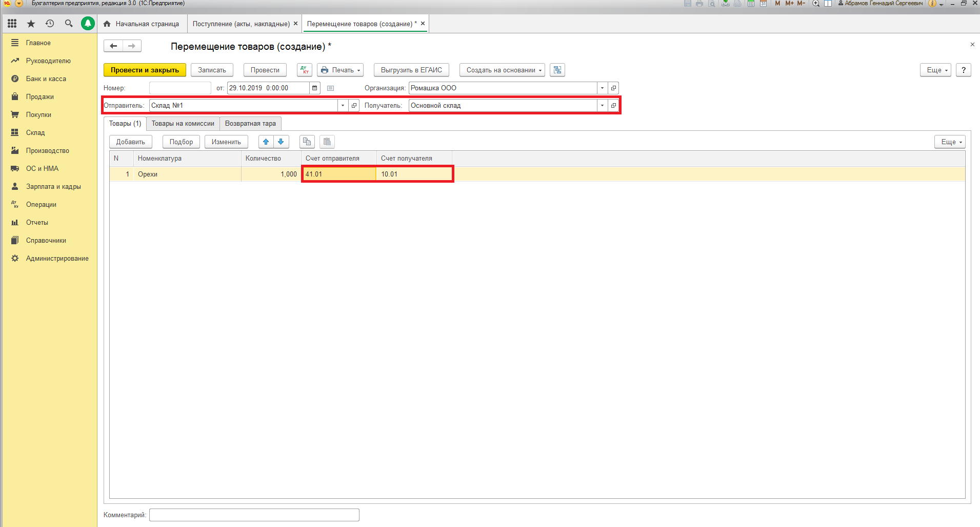Open Склад section
The image size is (980, 527).
(35, 133)
